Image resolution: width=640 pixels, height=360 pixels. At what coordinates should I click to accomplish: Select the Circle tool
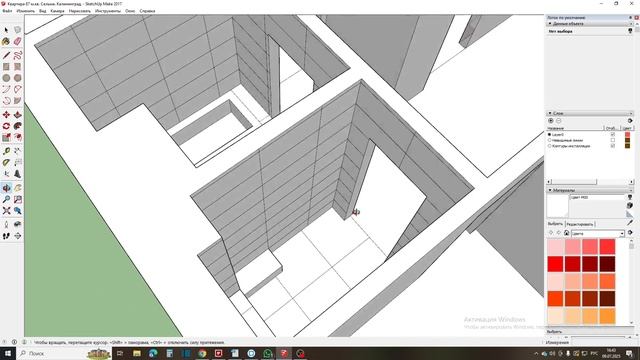coord(6,78)
